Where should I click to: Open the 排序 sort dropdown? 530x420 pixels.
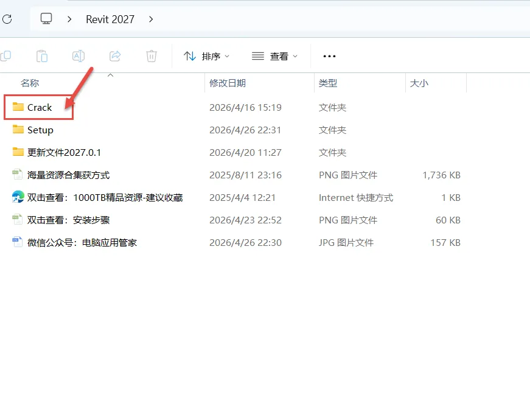pos(206,56)
